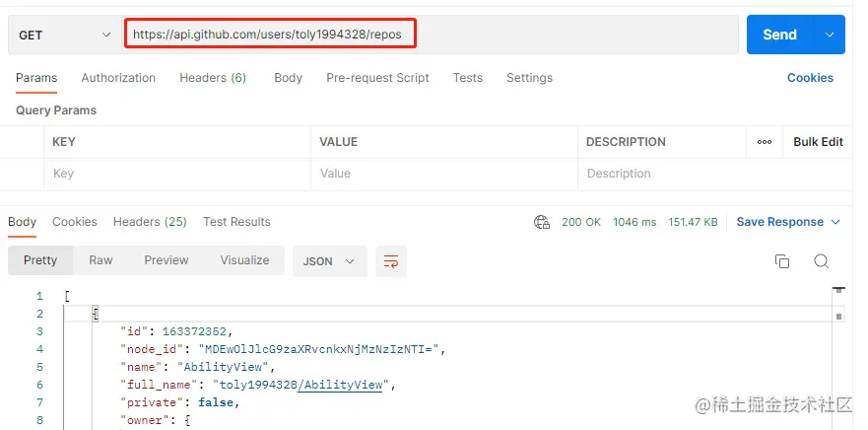Expand the Save Response dropdown arrow
This screenshot has height=430, width=868.
(835, 222)
